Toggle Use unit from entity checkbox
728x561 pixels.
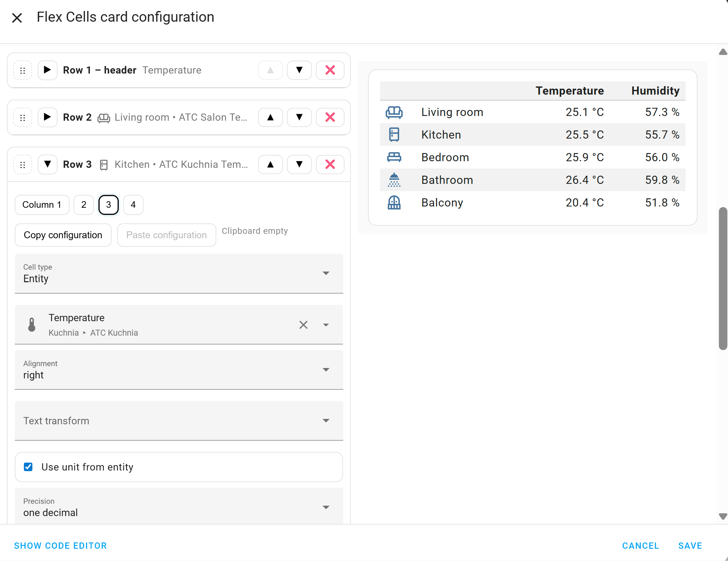[28, 467]
